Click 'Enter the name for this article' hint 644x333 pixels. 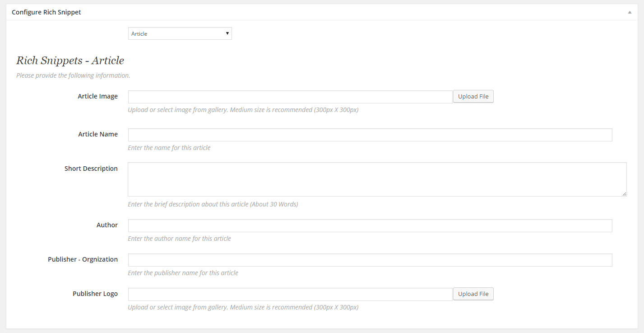point(169,148)
